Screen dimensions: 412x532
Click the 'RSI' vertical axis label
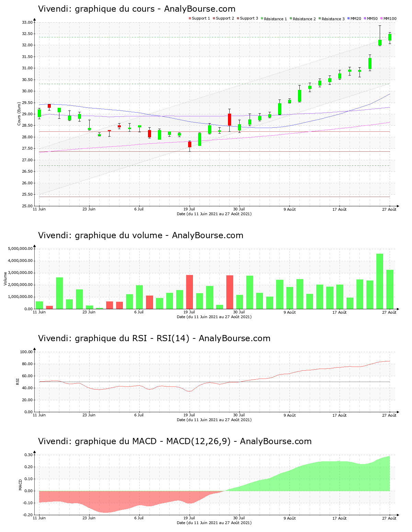click(17, 382)
